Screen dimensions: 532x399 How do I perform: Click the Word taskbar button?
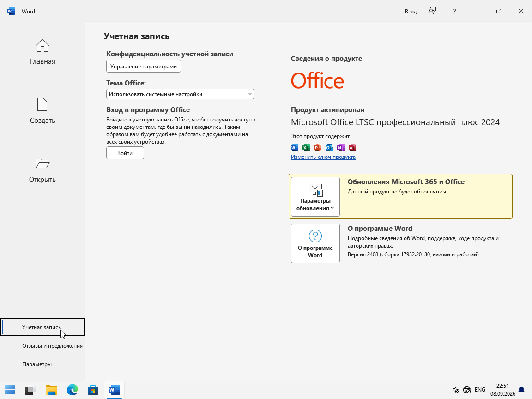coord(114,390)
